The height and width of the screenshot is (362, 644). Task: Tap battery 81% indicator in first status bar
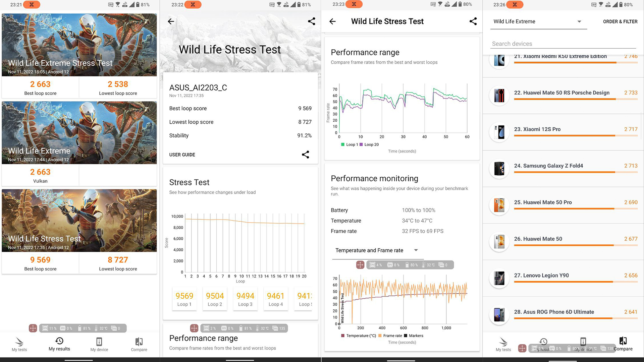tap(143, 5)
